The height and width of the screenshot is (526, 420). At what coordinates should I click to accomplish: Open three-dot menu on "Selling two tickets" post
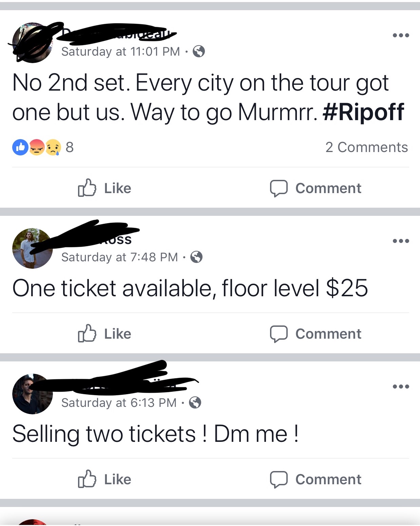coord(401,387)
